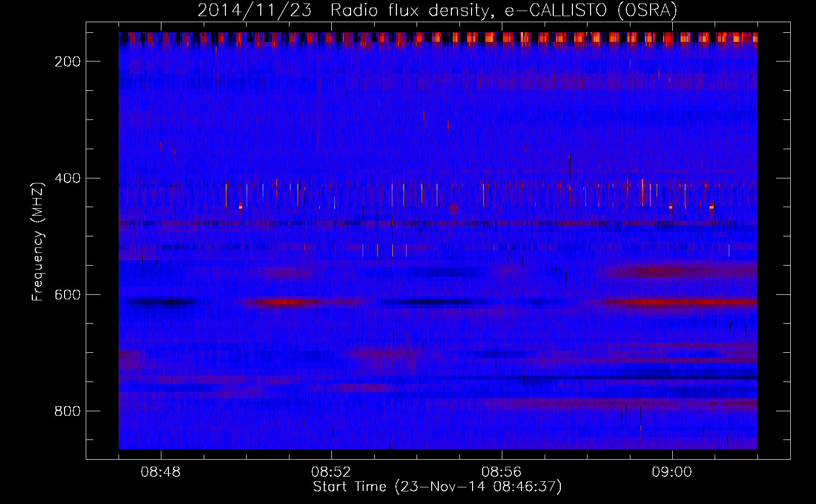Click the 'Start Time (23-Nov-14 08:46:37)' label

[x=437, y=487]
